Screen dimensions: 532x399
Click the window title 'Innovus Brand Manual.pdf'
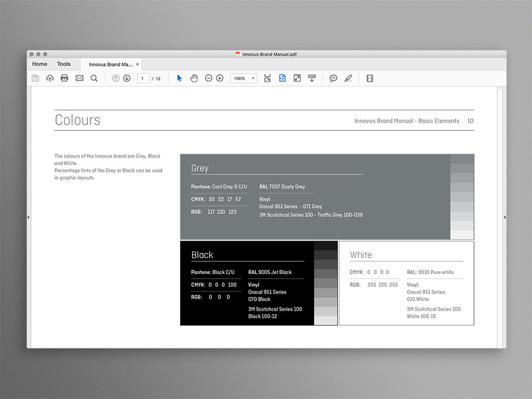tap(269, 54)
